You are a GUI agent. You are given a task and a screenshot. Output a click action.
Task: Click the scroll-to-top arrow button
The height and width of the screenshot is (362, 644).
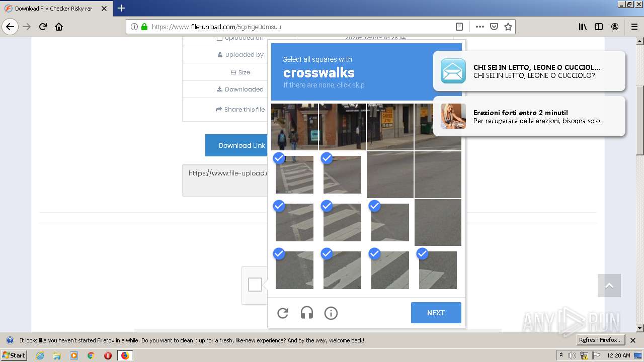point(609,286)
